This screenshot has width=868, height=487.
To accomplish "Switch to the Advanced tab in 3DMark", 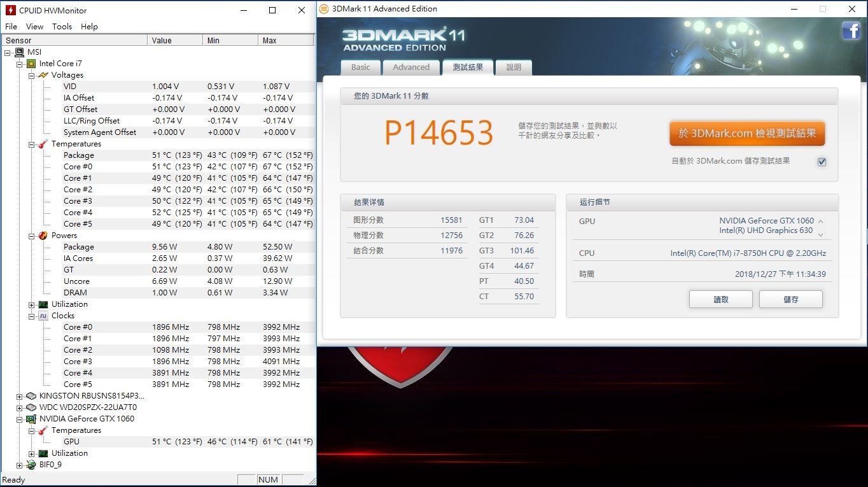I will click(x=411, y=67).
